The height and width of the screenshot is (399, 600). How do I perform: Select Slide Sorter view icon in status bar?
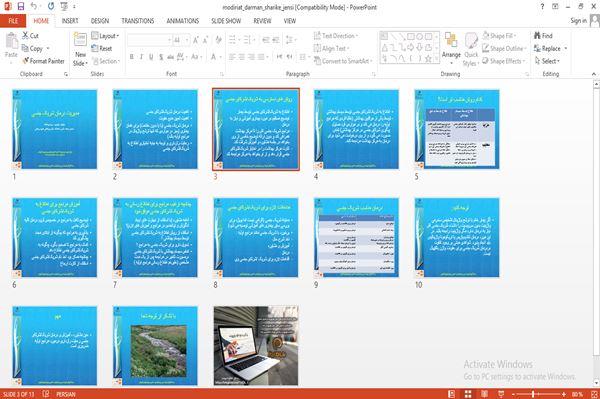coord(468,394)
